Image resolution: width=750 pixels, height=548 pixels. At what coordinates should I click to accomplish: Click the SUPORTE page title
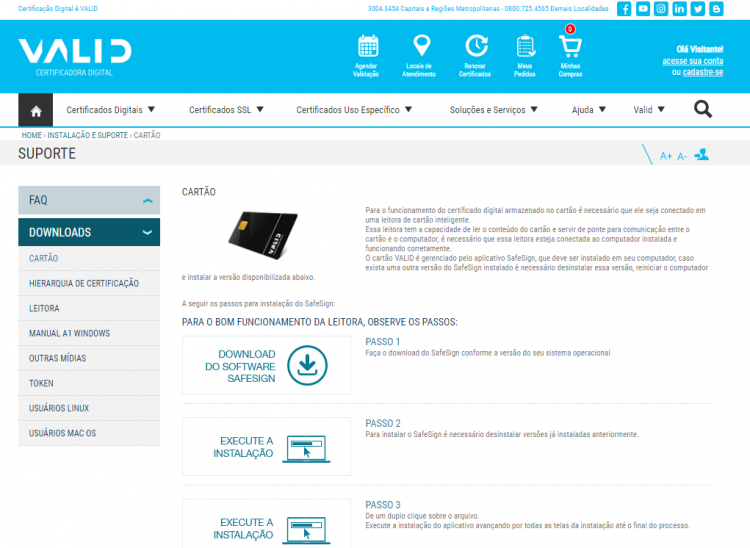pyautogui.click(x=47, y=153)
